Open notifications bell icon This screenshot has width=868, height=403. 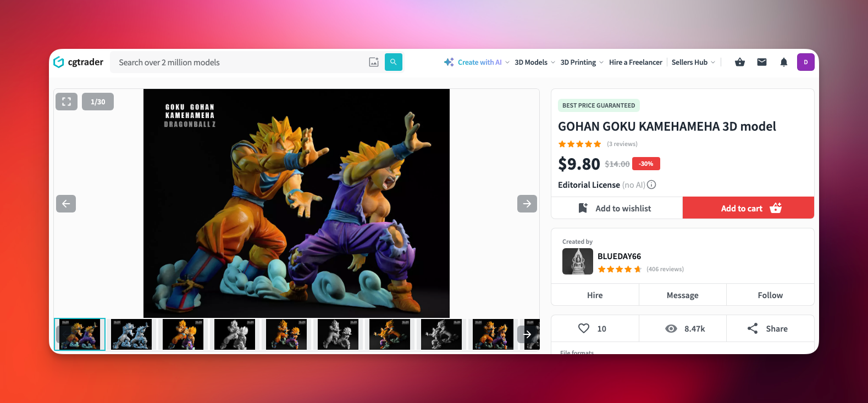[x=784, y=62]
